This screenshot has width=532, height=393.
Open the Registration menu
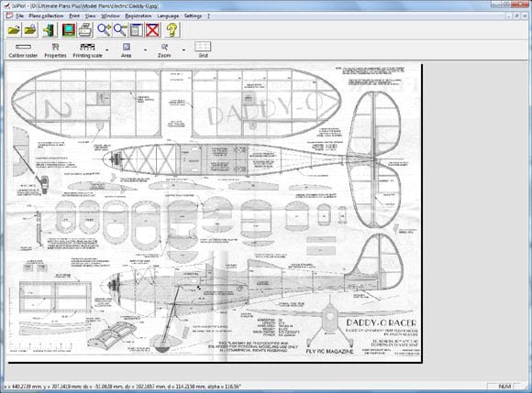click(x=139, y=16)
